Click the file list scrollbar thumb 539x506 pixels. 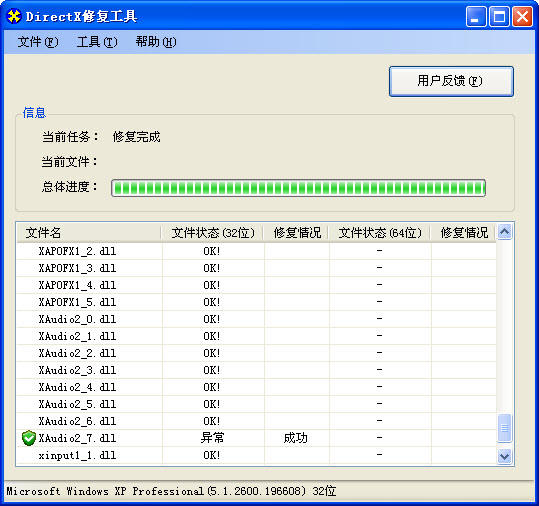coord(504,428)
